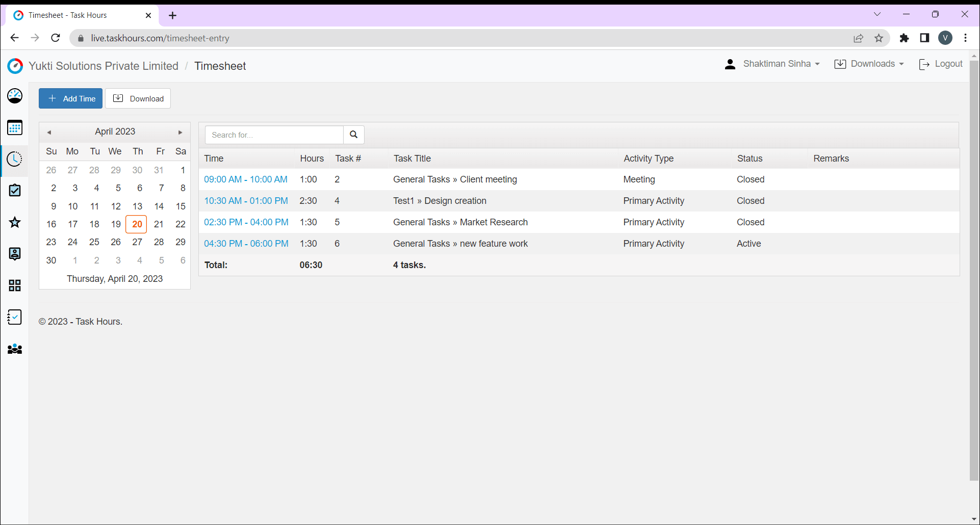Open Yukti Solutions Private Limited breadcrumb

pos(104,66)
